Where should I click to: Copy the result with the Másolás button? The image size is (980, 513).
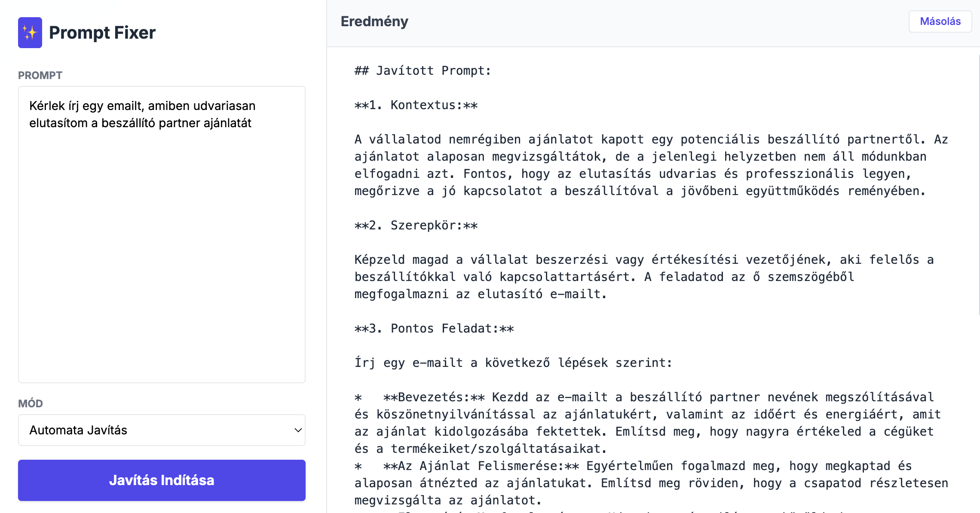point(940,21)
